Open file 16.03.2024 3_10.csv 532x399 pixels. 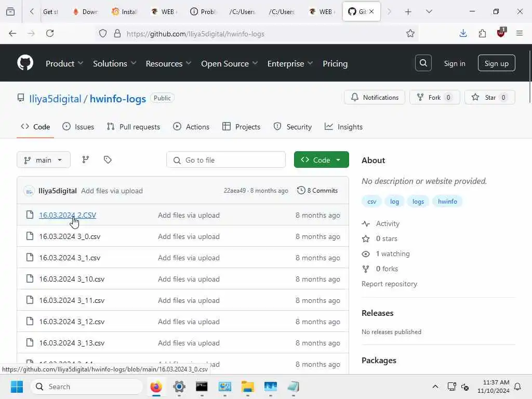pos(72,279)
